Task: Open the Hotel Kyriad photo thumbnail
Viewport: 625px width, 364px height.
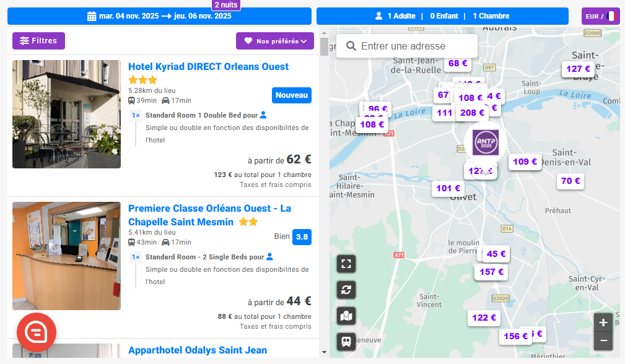Action: [x=66, y=114]
